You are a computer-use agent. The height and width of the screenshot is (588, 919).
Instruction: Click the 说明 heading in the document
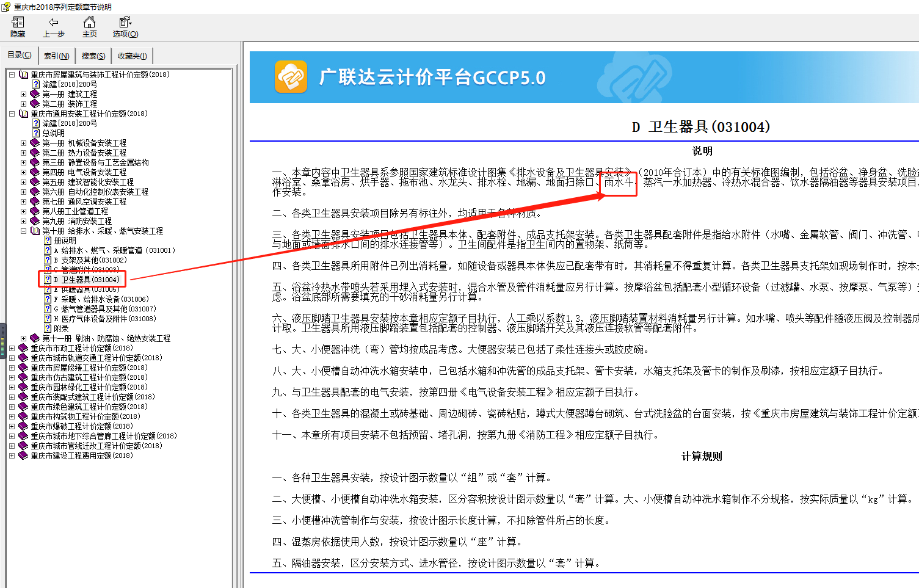702,151
